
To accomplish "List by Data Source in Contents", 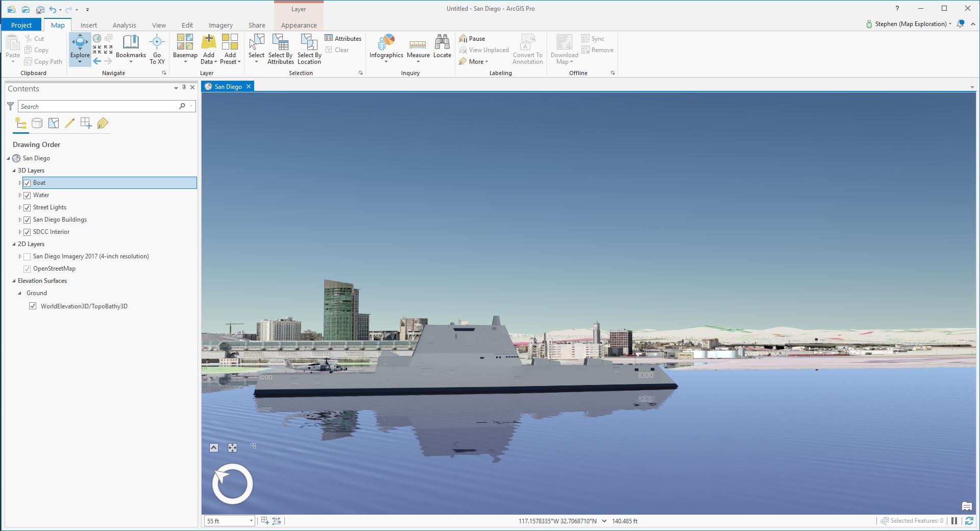I will [37, 123].
